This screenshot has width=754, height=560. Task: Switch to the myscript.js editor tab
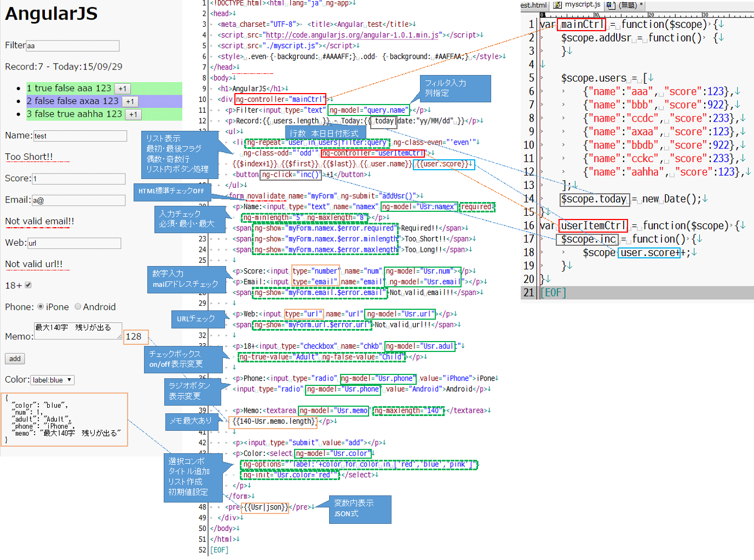582,5
